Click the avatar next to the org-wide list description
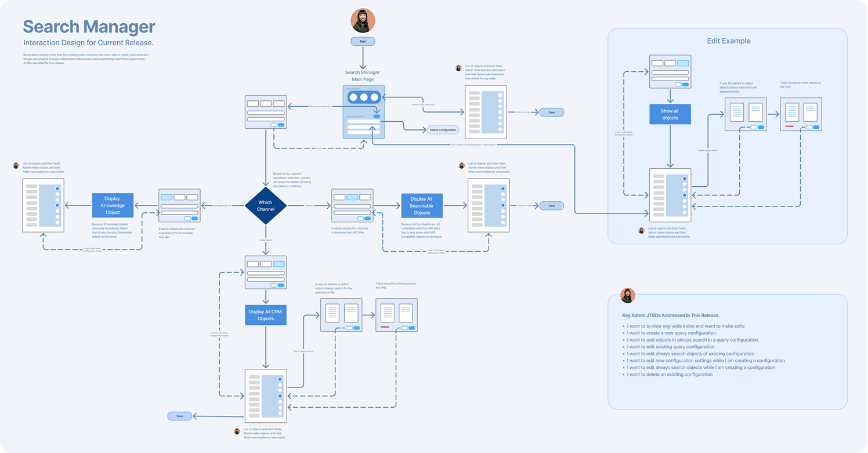Image resolution: width=868 pixels, height=453 pixels. (x=458, y=68)
